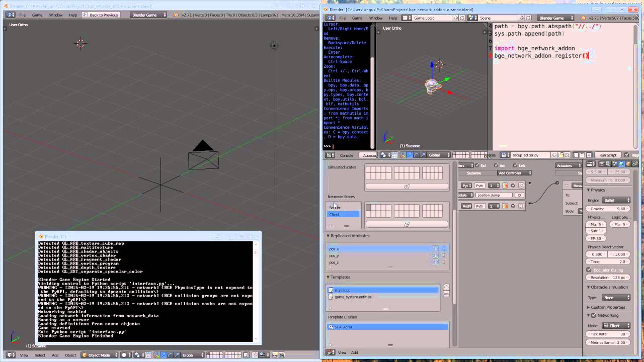Create new text block next to setup_editor.py
644x362 pixels.
click(554, 155)
